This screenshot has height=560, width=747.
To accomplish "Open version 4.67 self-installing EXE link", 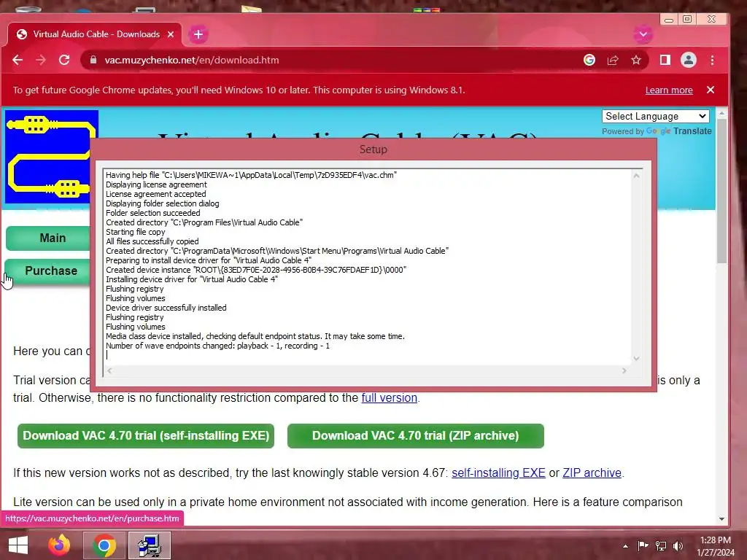I will (x=498, y=472).
